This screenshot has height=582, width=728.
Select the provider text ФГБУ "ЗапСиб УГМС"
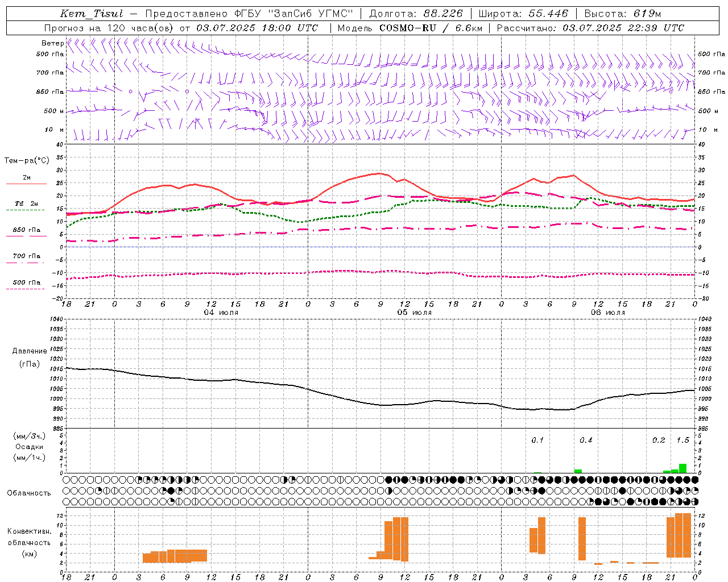pyautogui.click(x=294, y=14)
